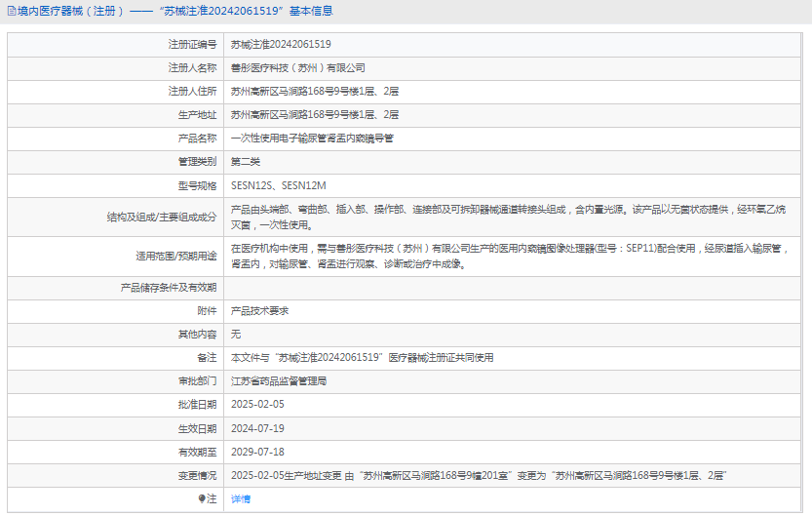812x516 pixels.
Task: Click the document icon beside the page title
Action: click(12, 11)
